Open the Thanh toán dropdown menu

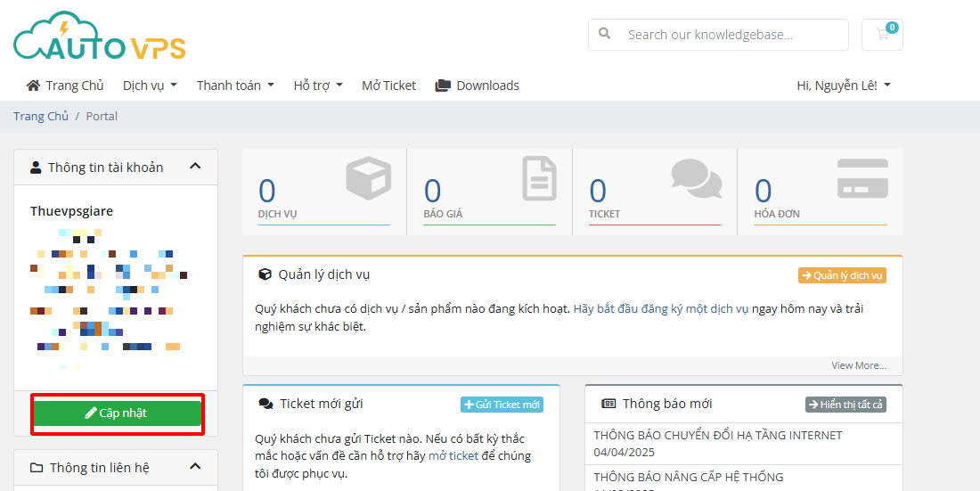(235, 85)
